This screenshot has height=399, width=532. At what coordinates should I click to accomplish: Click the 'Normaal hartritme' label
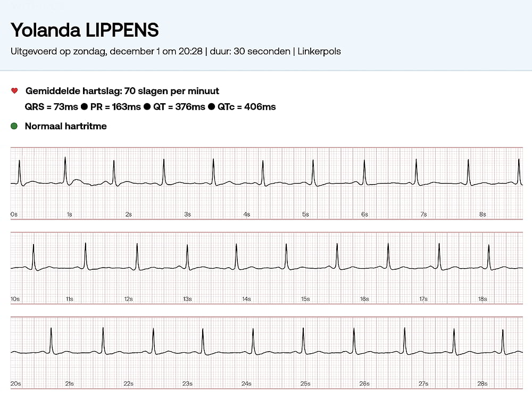pyautogui.click(x=65, y=126)
